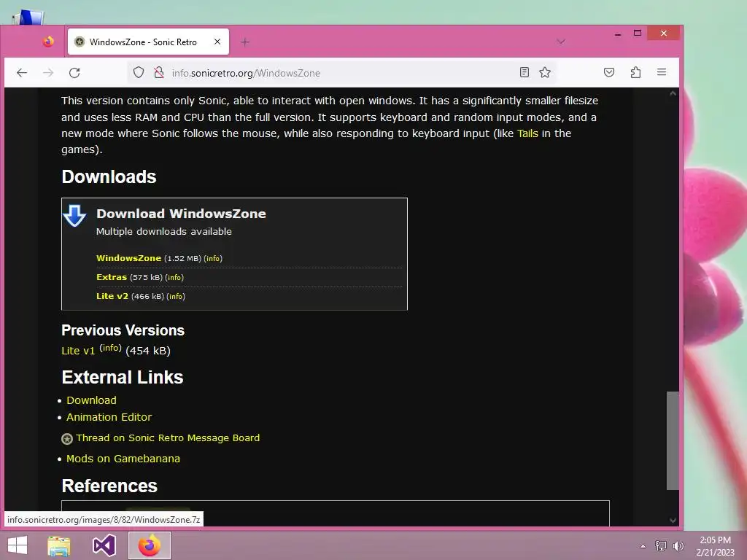Click the scrollbar down arrow
Screen dimensions: 747x560
(x=673, y=521)
